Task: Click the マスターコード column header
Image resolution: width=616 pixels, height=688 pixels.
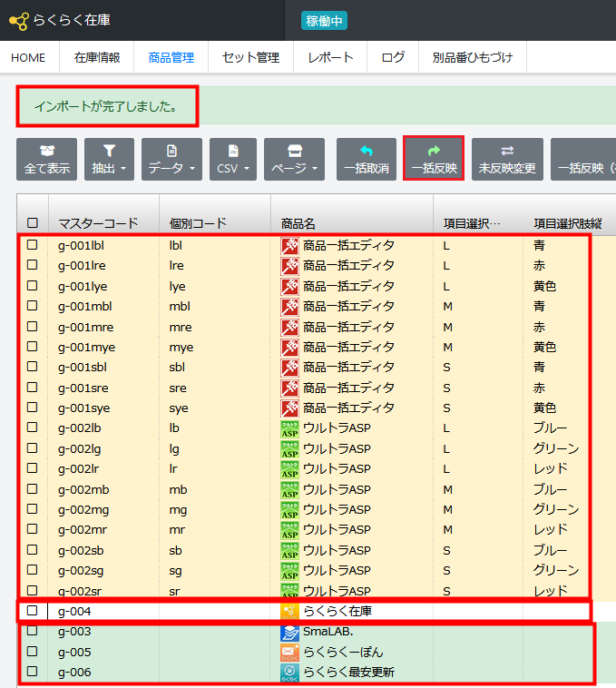Action: point(98,223)
